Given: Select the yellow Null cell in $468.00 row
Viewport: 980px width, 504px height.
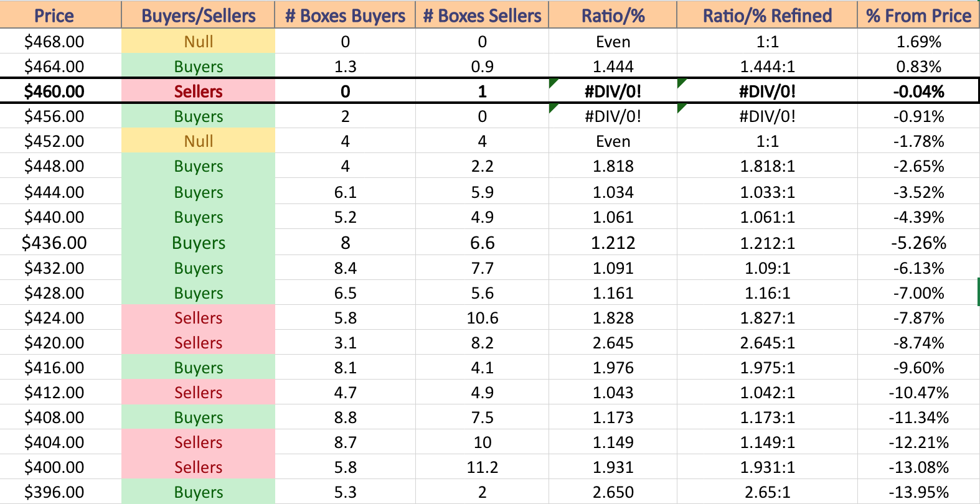Looking at the screenshot, I should (198, 41).
